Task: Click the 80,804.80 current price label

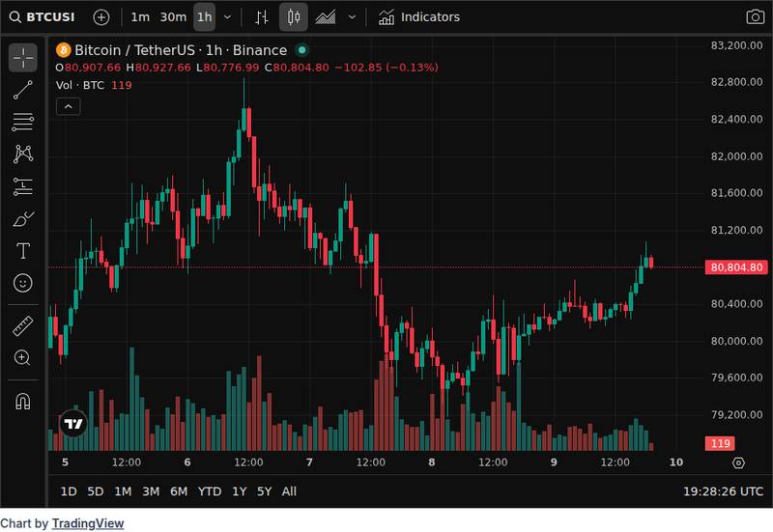Action: [736, 267]
